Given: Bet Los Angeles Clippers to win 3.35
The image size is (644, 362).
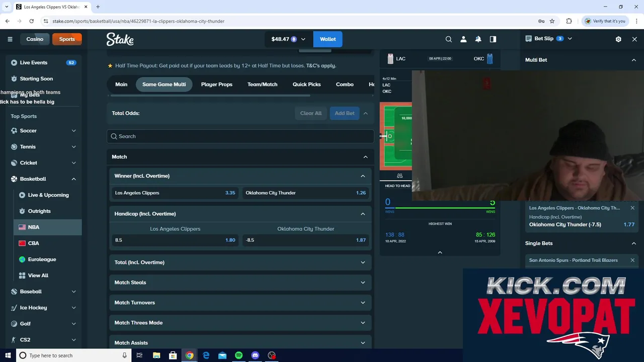Looking at the screenshot, I should [x=175, y=193].
